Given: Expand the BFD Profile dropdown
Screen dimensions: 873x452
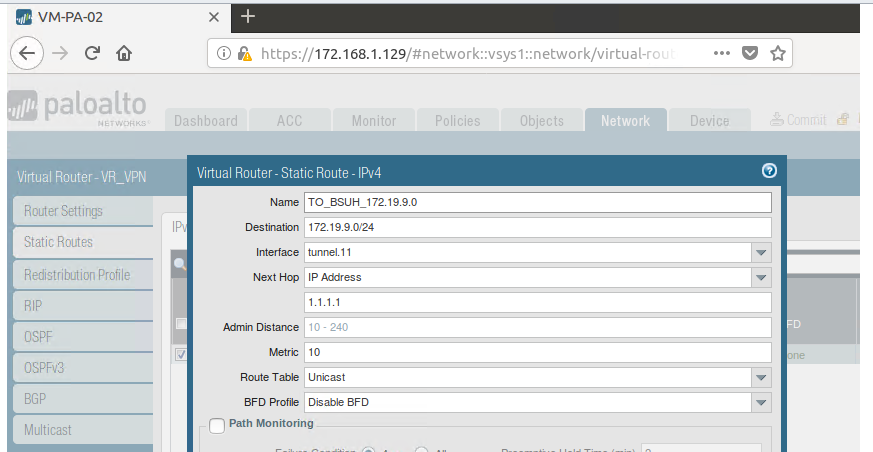Looking at the screenshot, I should pos(761,402).
